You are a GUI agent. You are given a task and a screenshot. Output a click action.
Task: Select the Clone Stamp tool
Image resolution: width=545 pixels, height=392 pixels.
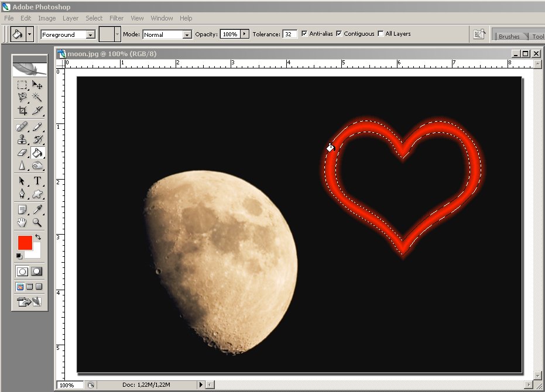click(x=22, y=140)
